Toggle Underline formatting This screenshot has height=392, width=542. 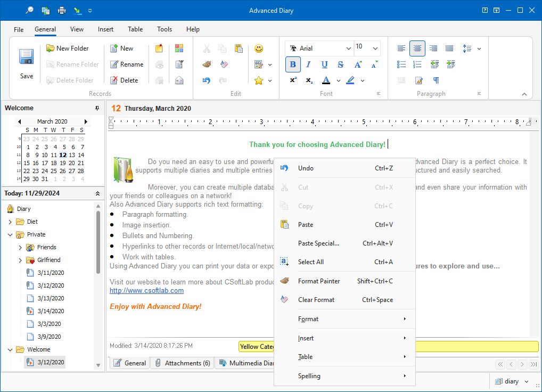(324, 64)
